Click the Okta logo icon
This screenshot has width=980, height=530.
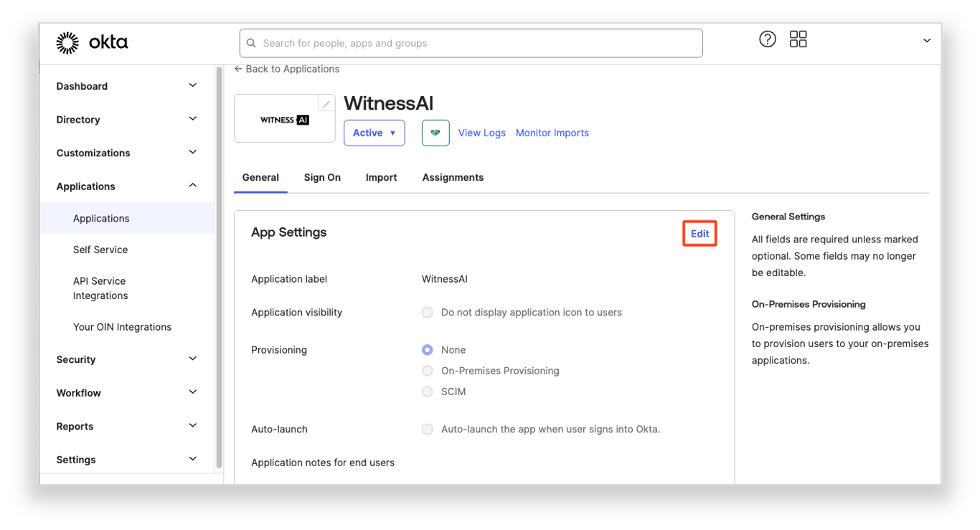pyautogui.click(x=67, y=43)
